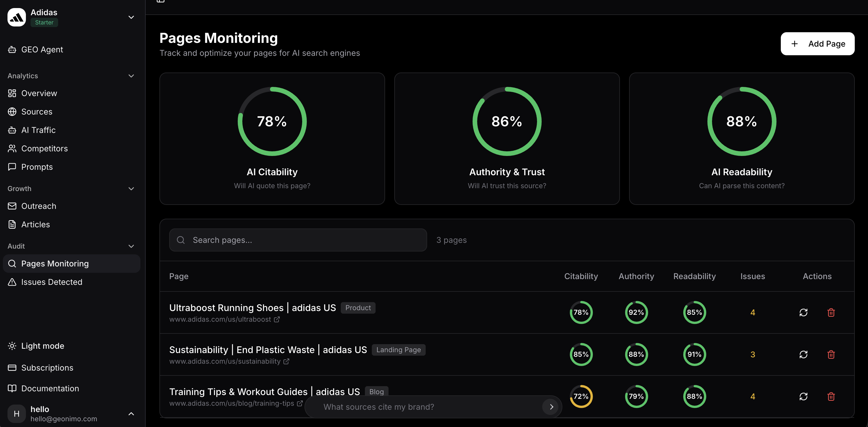The height and width of the screenshot is (427, 868).
Task: Click Ultraboost citability 78% ring
Action: tap(581, 312)
